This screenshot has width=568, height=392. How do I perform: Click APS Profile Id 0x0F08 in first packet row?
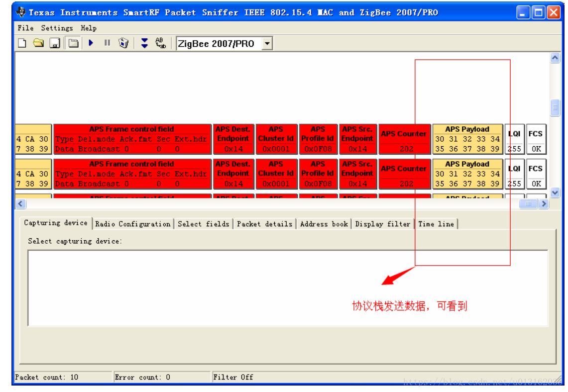[318, 139]
